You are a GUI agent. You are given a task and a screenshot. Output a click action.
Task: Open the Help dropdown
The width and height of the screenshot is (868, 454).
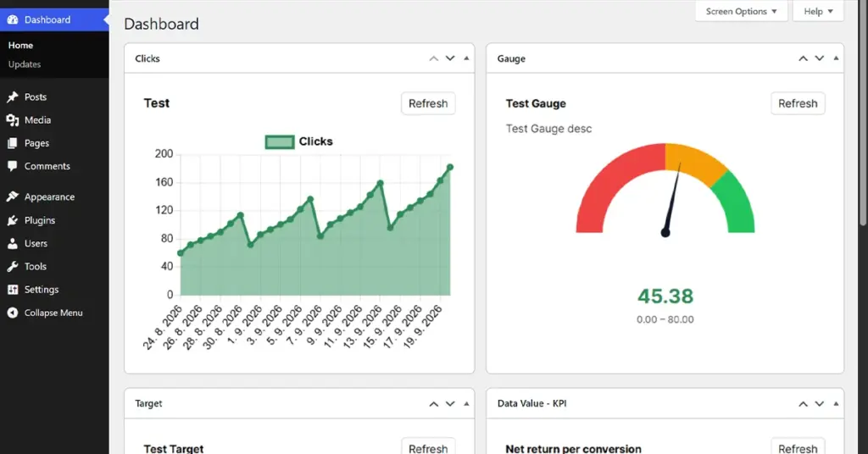click(818, 11)
